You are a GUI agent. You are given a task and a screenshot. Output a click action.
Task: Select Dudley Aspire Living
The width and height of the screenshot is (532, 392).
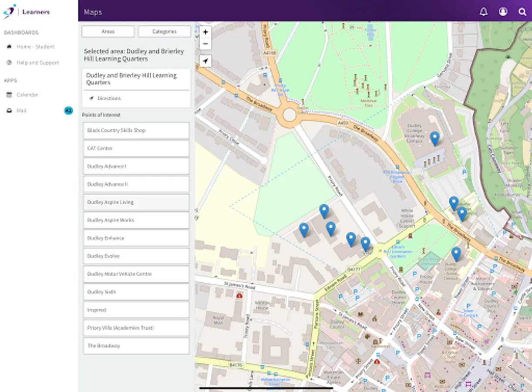(136, 202)
